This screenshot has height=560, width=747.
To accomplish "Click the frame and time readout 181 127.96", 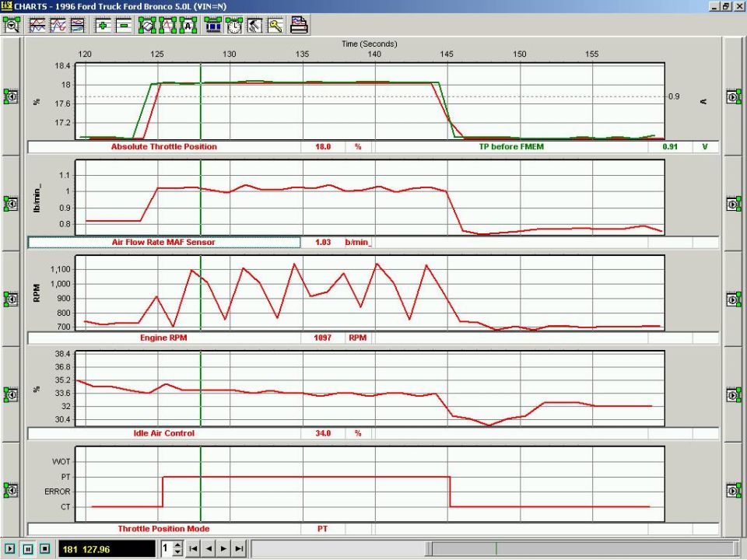I will tap(107, 549).
